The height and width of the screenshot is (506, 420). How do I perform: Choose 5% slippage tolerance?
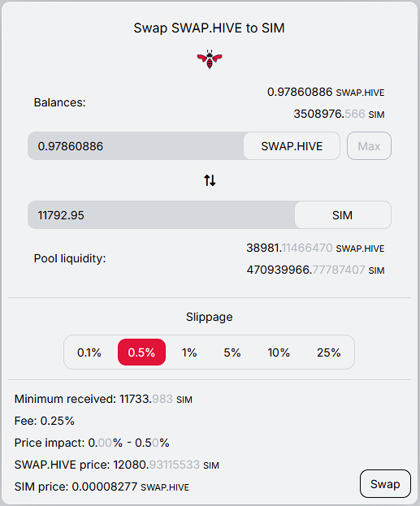click(x=232, y=352)
